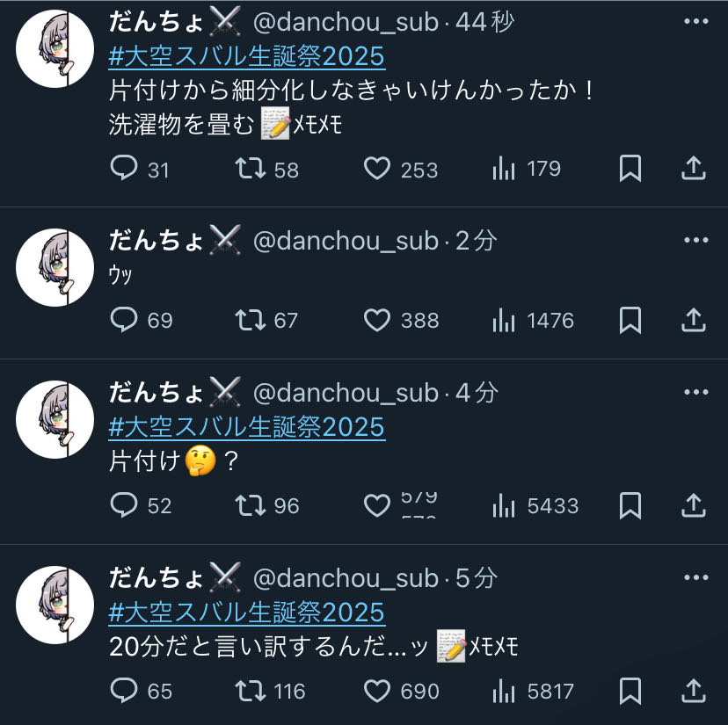Open more options for the ｳｯ tweet
728x725 pixels.
[696, 240]
